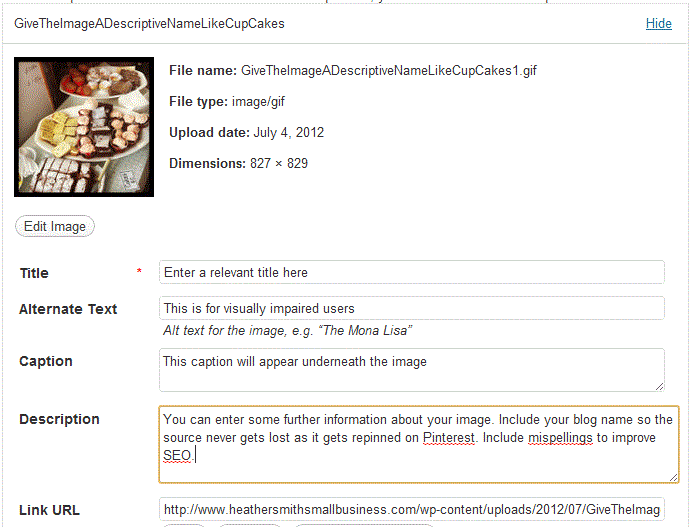Select the Link URL field
Image resolution: width=691 pixels, height=527 pixels.
412,510
